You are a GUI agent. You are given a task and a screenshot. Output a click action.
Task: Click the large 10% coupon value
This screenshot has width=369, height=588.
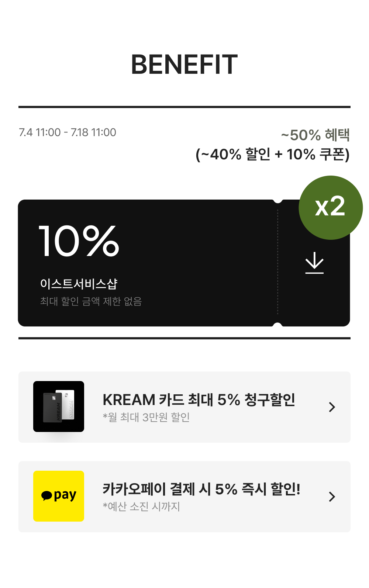coord(79,241)
